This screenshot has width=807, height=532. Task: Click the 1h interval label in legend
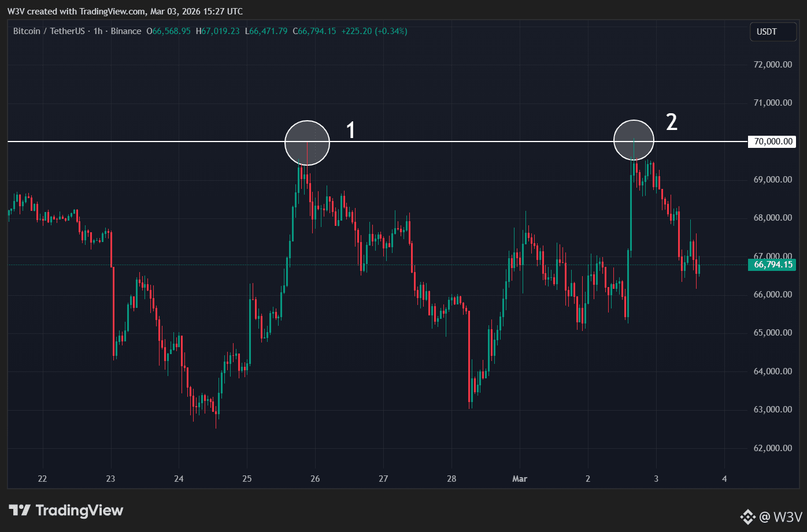click(98, 31)
